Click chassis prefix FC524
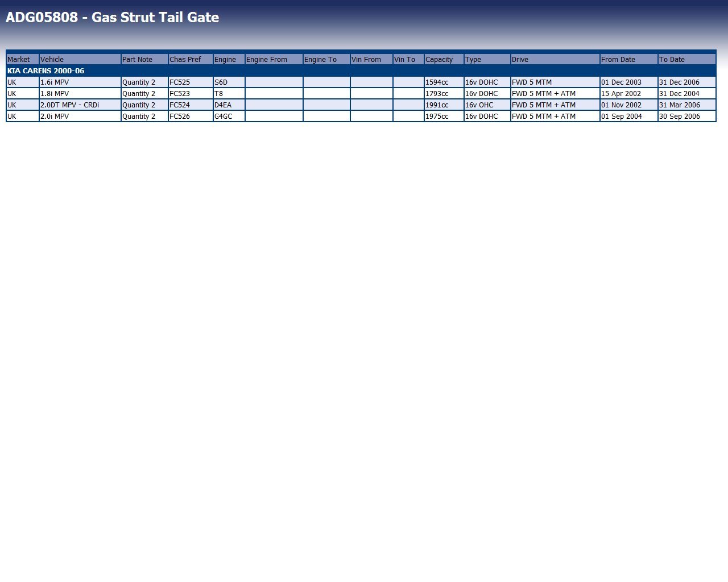728x582 pixels. pos(191,105)
